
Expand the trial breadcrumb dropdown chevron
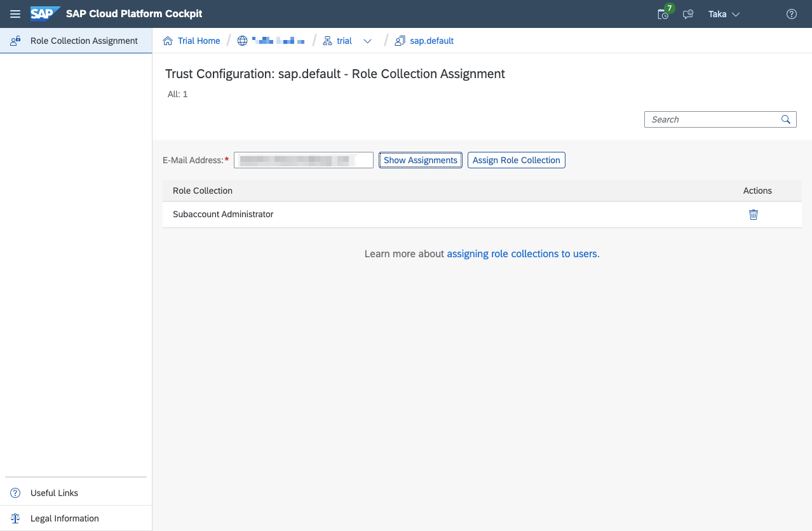coord(367,41)
